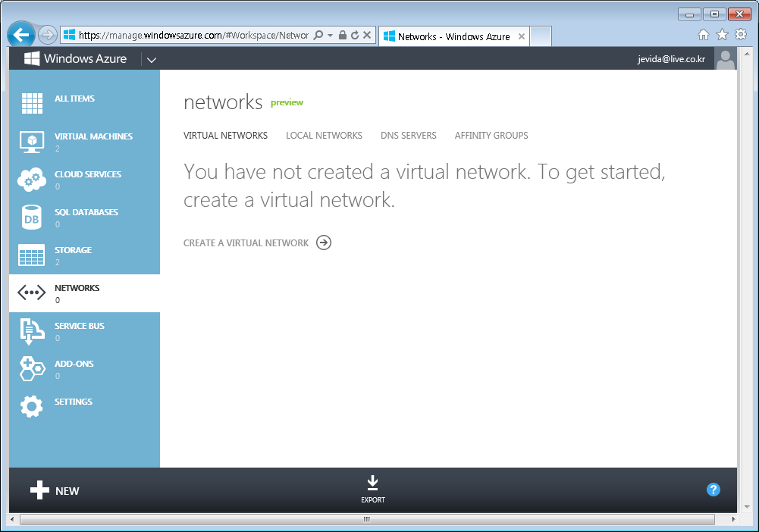
Task: Click the Storage table icon
Action: [x=31, y=255]
